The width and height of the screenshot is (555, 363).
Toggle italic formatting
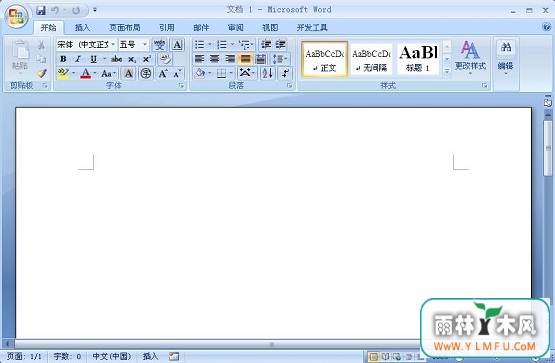click(x=78, y=59)
